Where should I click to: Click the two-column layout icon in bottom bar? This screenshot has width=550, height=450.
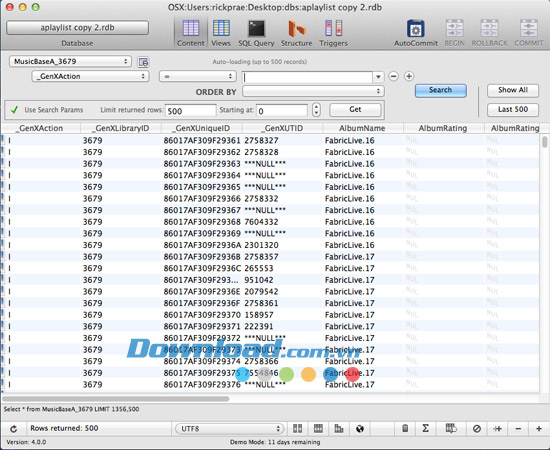click(297, 428)
